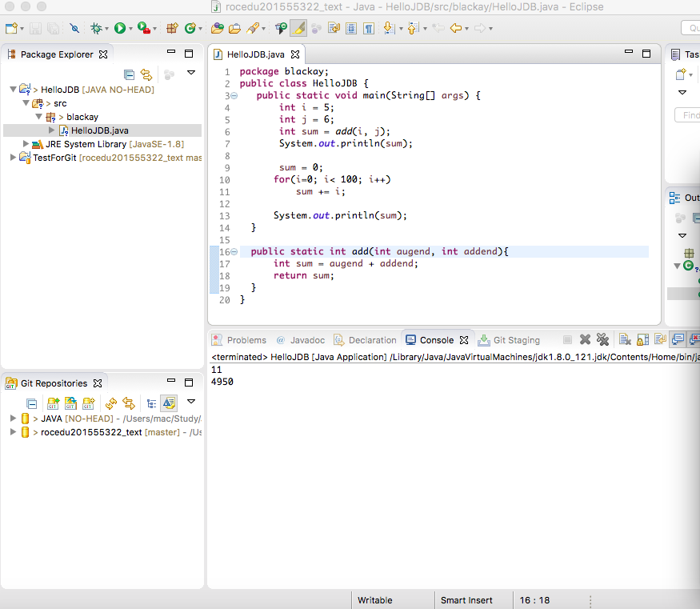Viewport: 700px width, 609px height.
Task: Expand JRE System Library node
Action: (x=26, y=143)
